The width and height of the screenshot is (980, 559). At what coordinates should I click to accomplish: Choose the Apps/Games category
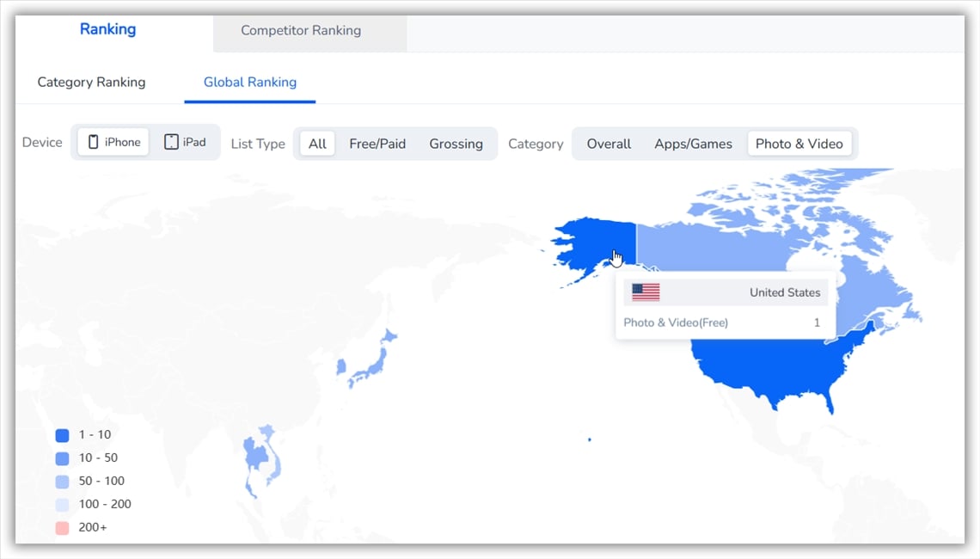point(694,144)
